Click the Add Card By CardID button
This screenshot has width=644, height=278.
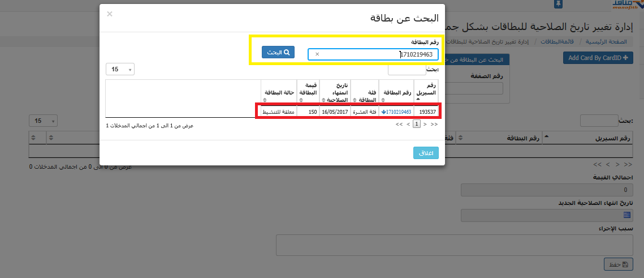coord(598,58)
